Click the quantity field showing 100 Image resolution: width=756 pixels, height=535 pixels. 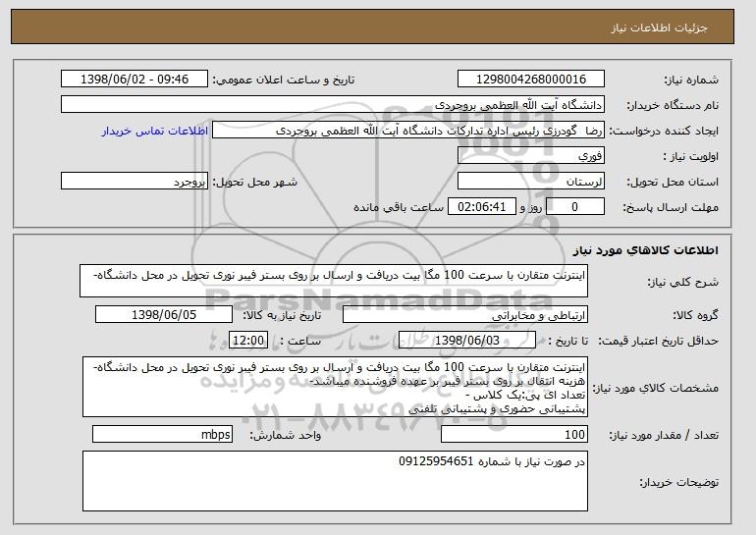point(514,434)
